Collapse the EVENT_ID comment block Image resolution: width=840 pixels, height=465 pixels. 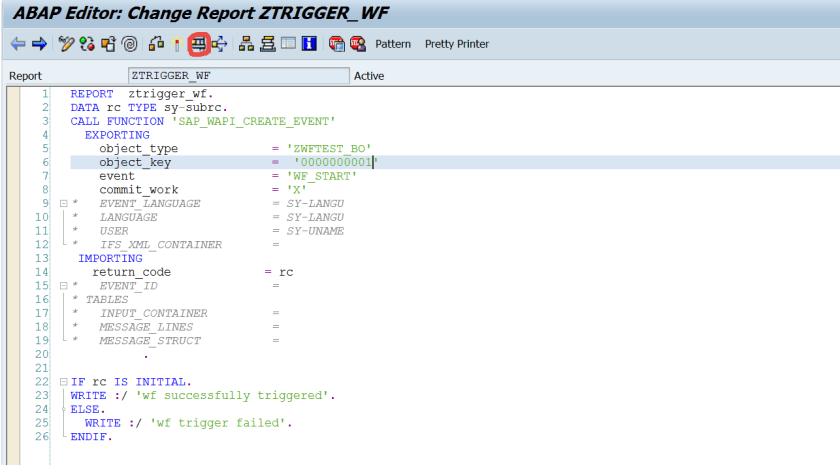(63, 286)
